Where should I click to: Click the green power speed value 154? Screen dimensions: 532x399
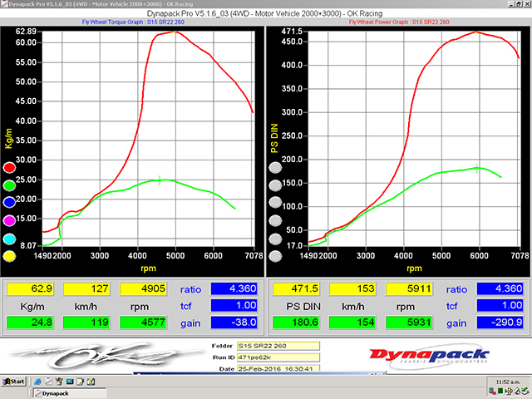point(352,323)
